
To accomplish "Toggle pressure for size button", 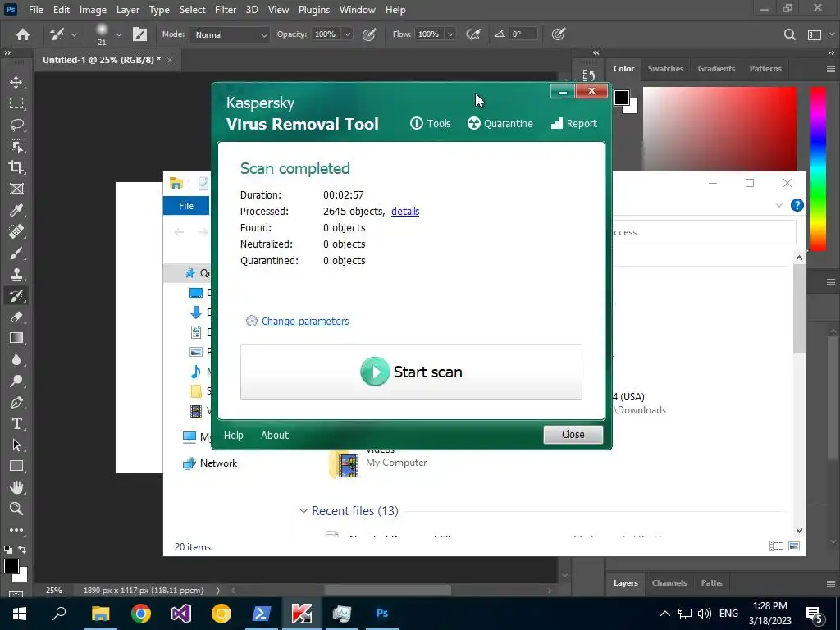I will 558,34.
